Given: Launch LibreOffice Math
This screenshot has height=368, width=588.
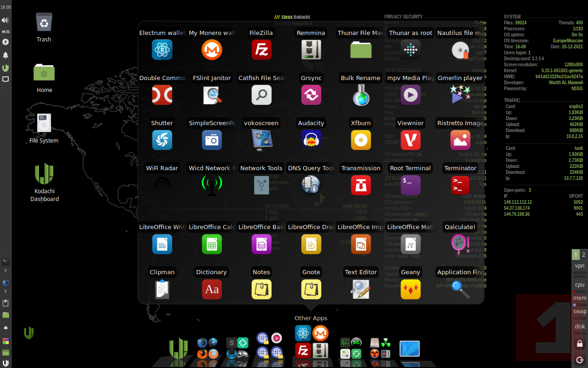Looking at the screenshot, I should [411, 244].
